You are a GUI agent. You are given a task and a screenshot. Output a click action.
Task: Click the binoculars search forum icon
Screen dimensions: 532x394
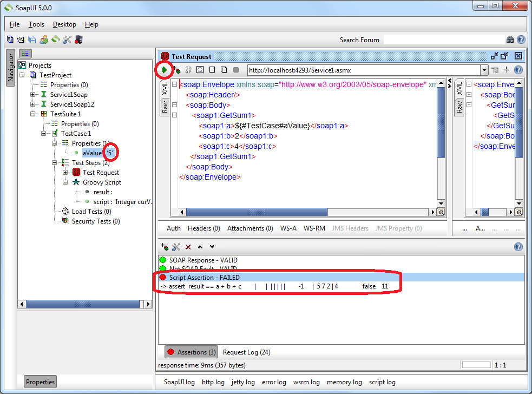tap(510, 40)
